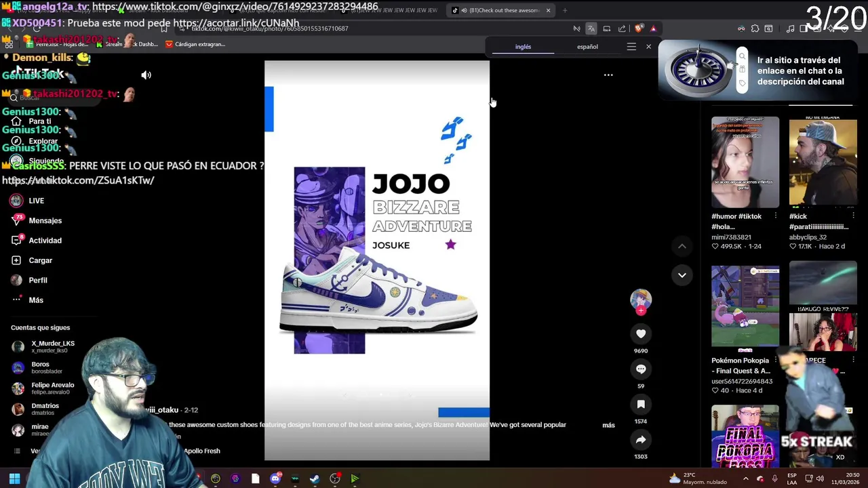Image resolution: width=868 pixels, height=488 pixels.
Task: Open the LIVE section in sidebar
Action: click(x=27, y=201)
